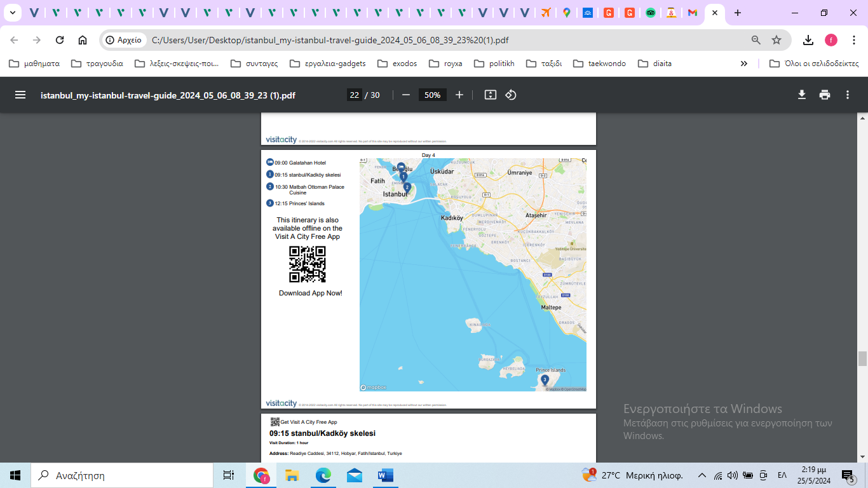Zoom out with the minus button
This screenshot has height=488, width=868.
(x=406, y=95)
